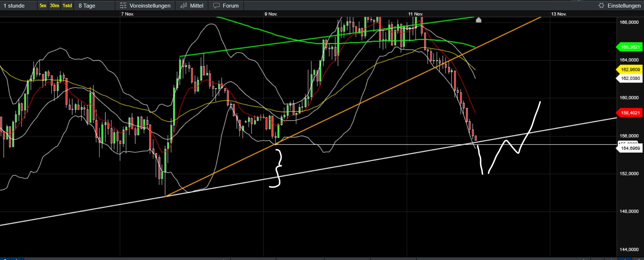Select the 30m timeframe

tap(54, 6)
